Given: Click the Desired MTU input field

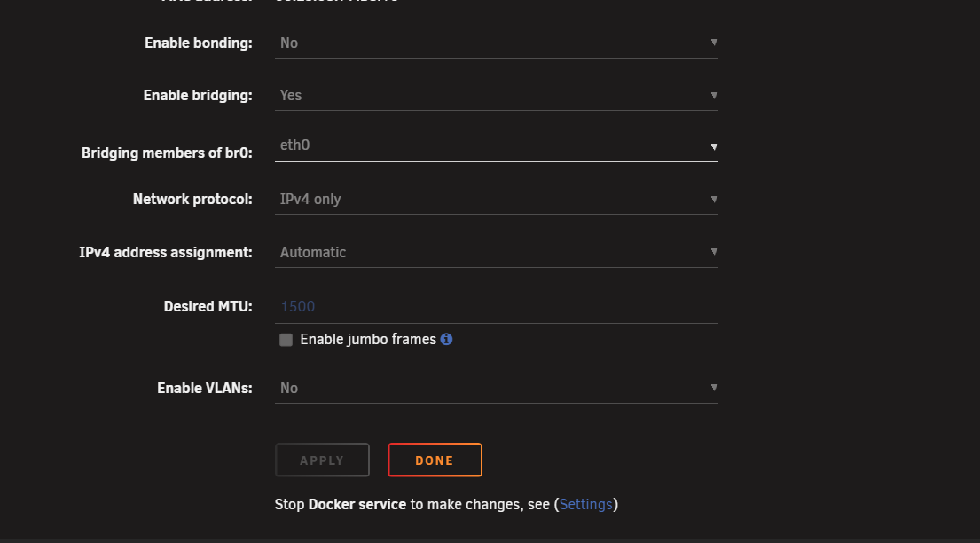Looking at the screenshot, I should [x=497, y=306].
